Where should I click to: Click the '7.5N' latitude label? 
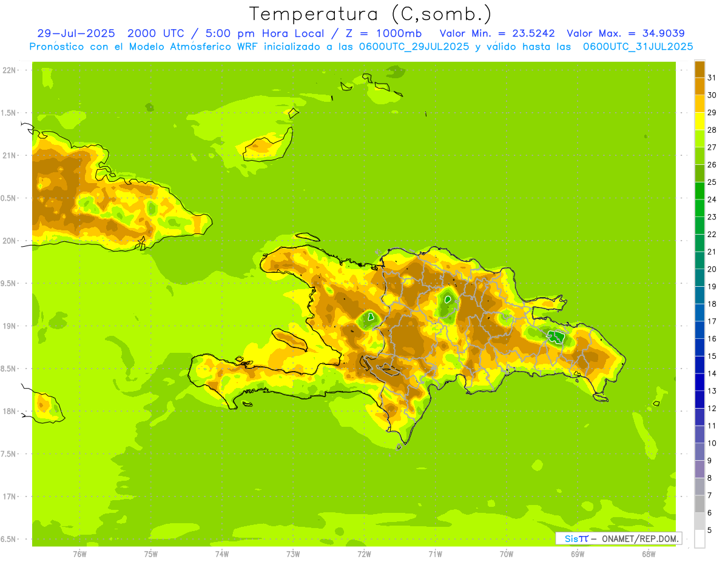click(x=9, y=454)
